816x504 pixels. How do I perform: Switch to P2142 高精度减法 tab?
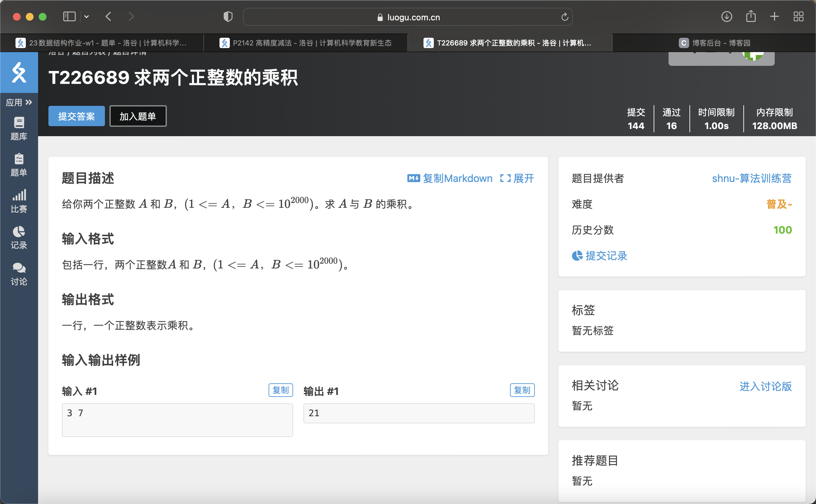[x=305, y=43]
